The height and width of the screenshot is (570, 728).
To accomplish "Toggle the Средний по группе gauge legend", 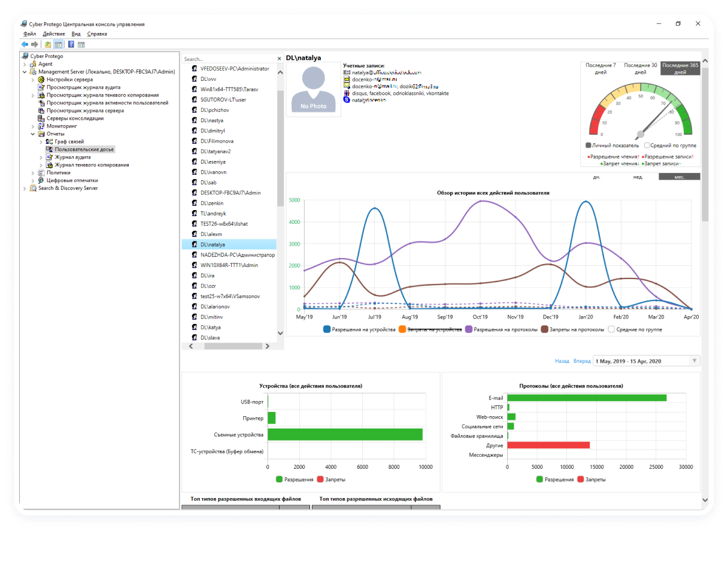I will 647,145.
